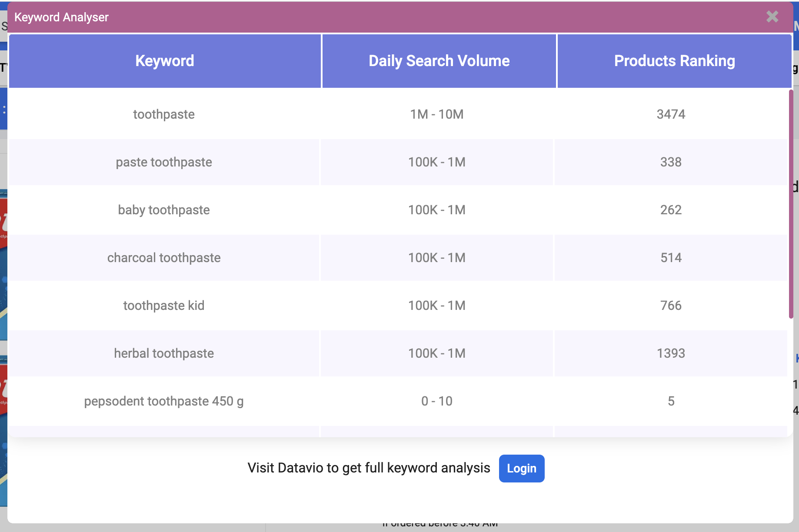Viewport: 799px width, 532px height.
Task: Select the toothpaste keyword cell
Action: (164, 114)
